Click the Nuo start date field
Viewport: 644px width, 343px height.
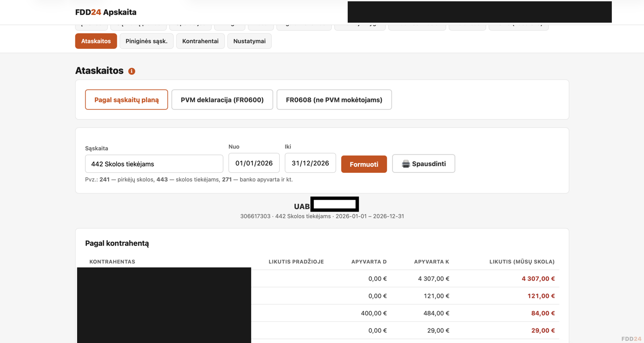[x=254, y=163]
